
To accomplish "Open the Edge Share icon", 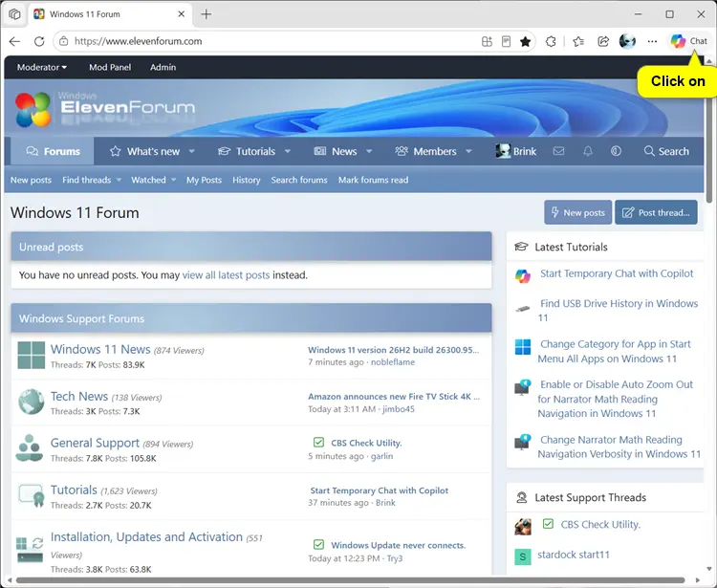I will pyautogui.click(x=603, y=42).
